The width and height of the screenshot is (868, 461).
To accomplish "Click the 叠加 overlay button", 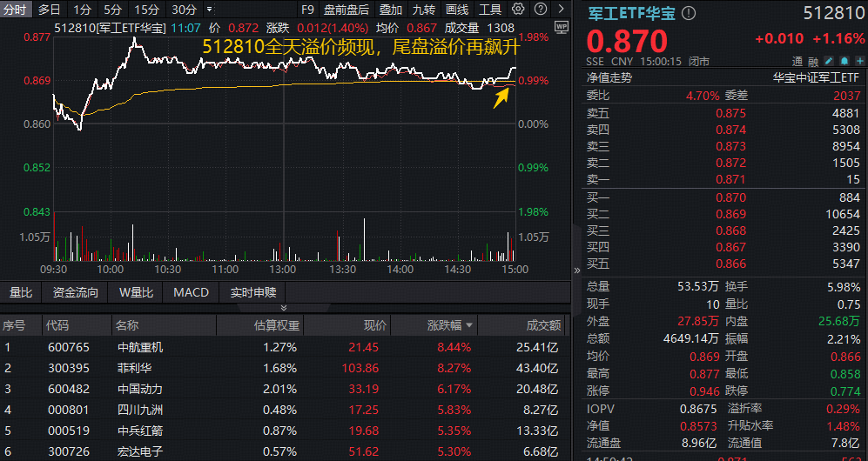I will click(x=391, y=10).
